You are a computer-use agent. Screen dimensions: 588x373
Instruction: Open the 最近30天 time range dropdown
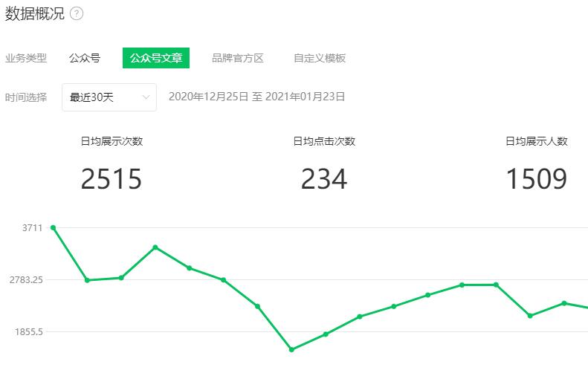[x=109, y=97]
